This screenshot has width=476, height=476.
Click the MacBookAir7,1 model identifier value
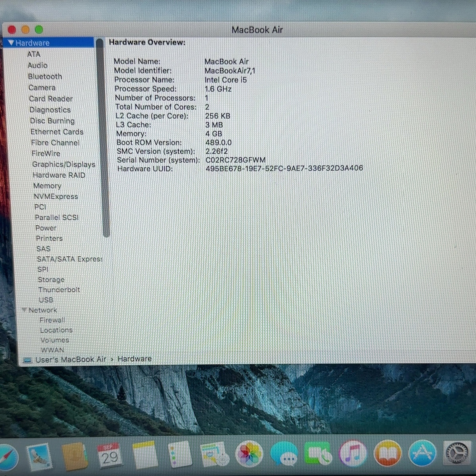click(230, 71)
